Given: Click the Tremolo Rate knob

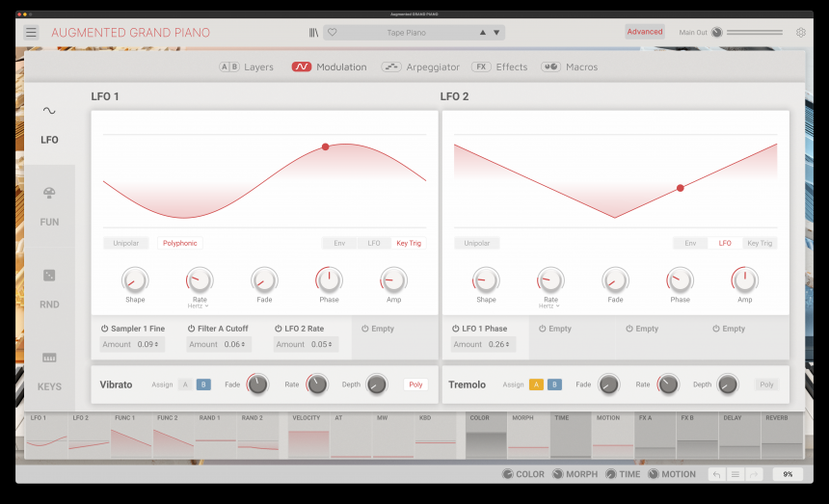Looking at the screenshot, I should 668,385.
